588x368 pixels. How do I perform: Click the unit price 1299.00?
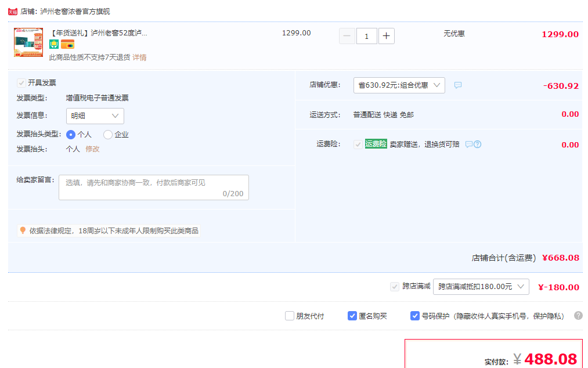(x=296, y=33)
